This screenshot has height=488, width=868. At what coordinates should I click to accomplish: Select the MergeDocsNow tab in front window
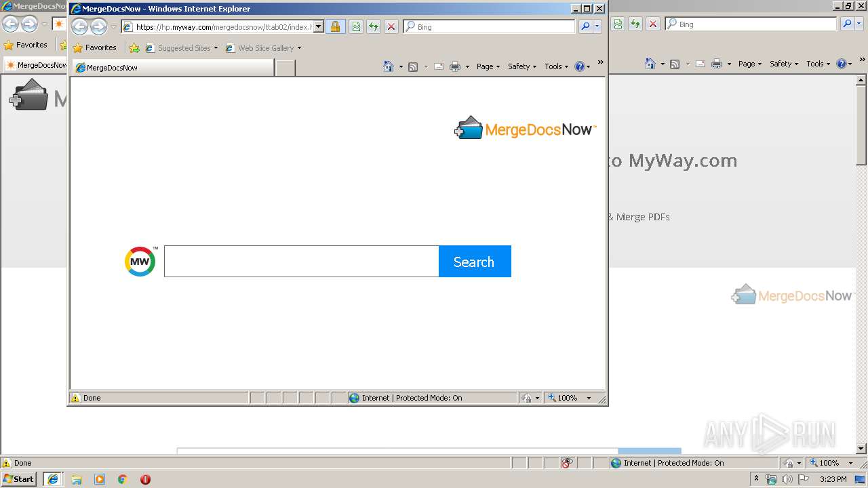[x=173, y=67]
